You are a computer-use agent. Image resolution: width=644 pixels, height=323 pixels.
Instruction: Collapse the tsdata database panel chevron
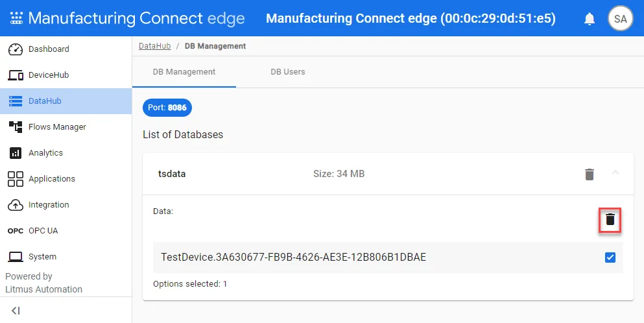[615, 173]
